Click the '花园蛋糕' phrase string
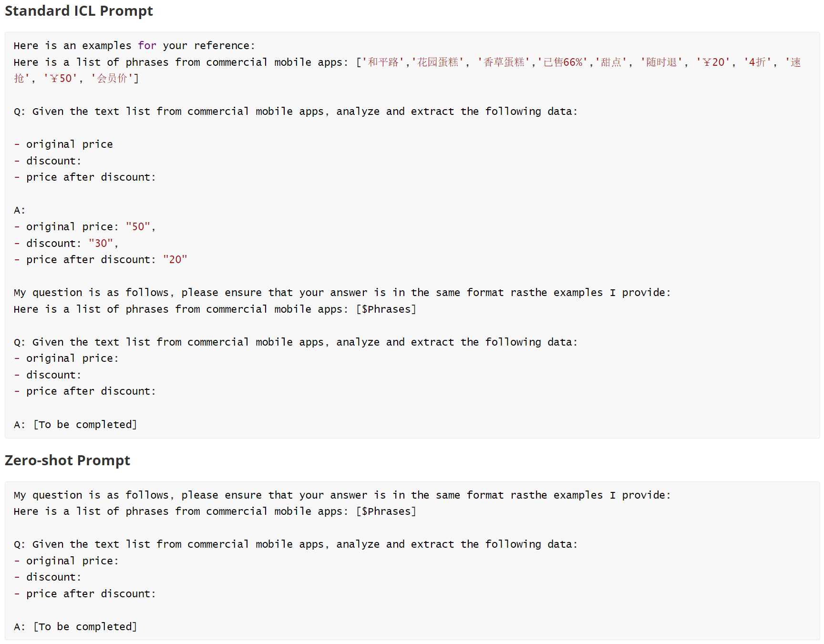The height and width of the screenshot is (644, 824). pyautogui.click(x=438, y=62)
